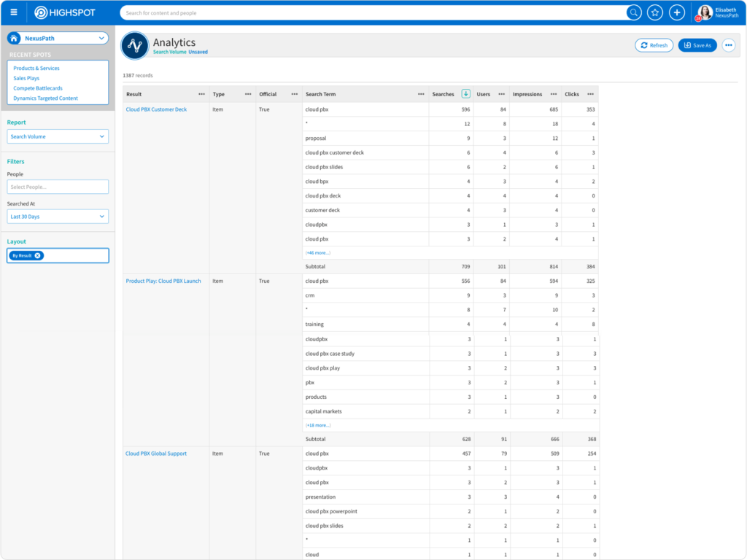Open the Search Volume report dropdown
Image resolution: width=747 pixels, height=560 pixels.
tap(58, 136)
